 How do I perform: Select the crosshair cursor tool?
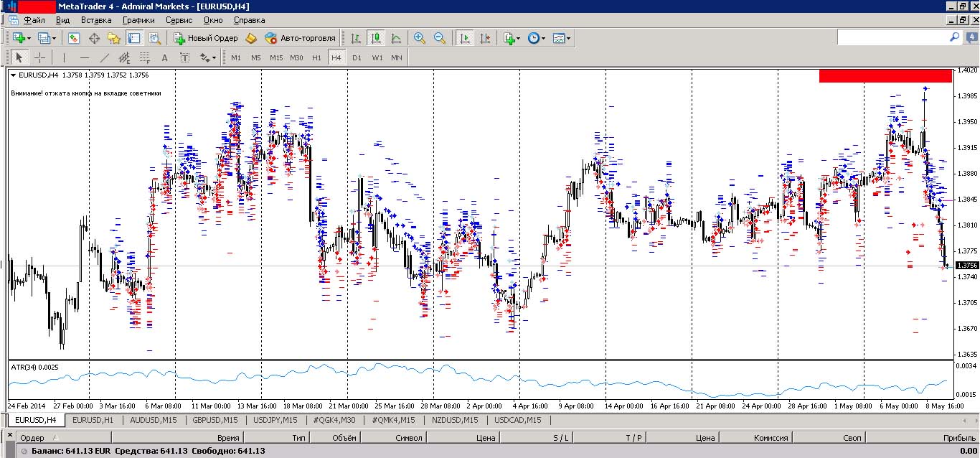[x=40, y=57]
